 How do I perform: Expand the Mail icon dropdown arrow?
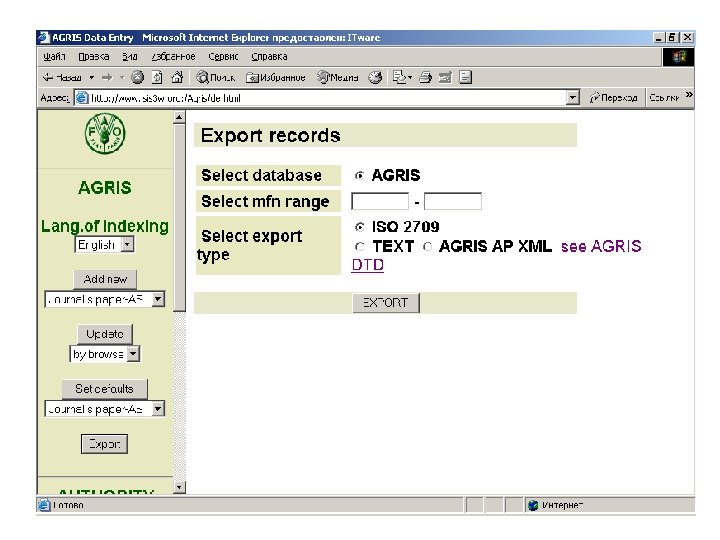[x=410, y=78]
